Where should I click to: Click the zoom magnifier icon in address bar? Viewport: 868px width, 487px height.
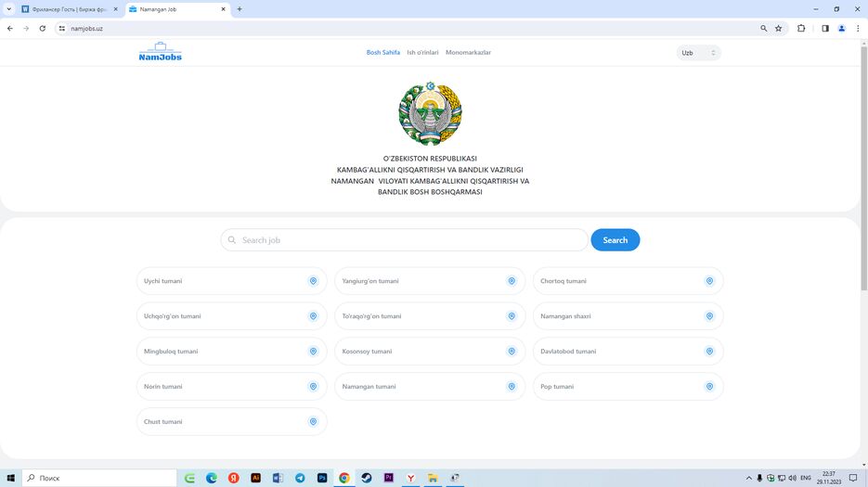(x=763, y=28)
